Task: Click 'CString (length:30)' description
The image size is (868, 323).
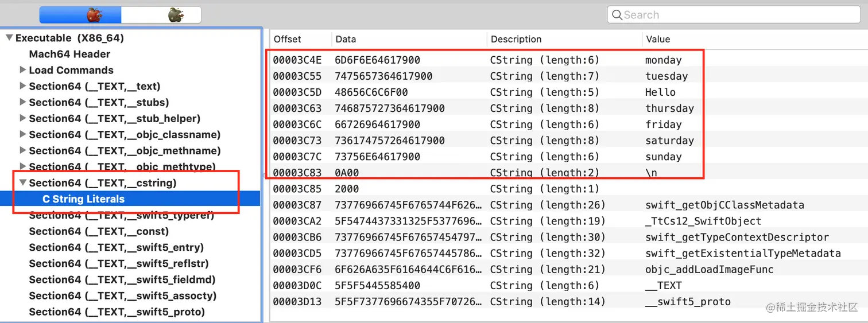Action: [x=548, y=237]
